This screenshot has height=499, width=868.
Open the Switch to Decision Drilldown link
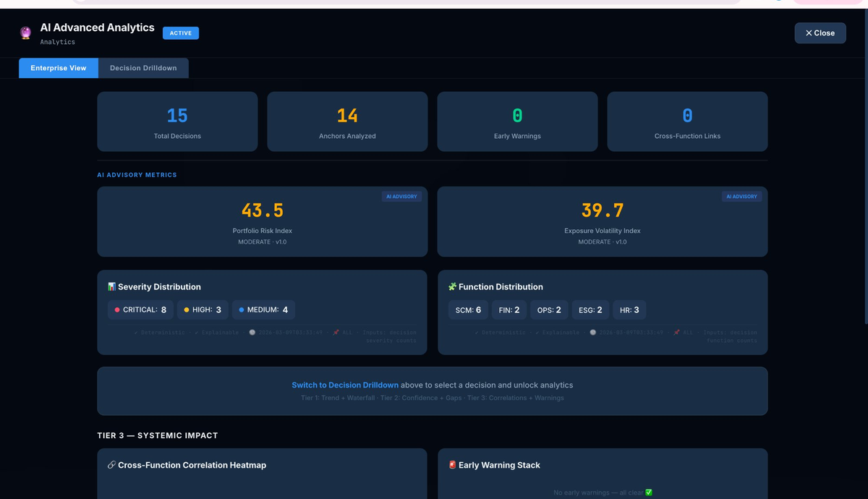[x=345, y=384]
